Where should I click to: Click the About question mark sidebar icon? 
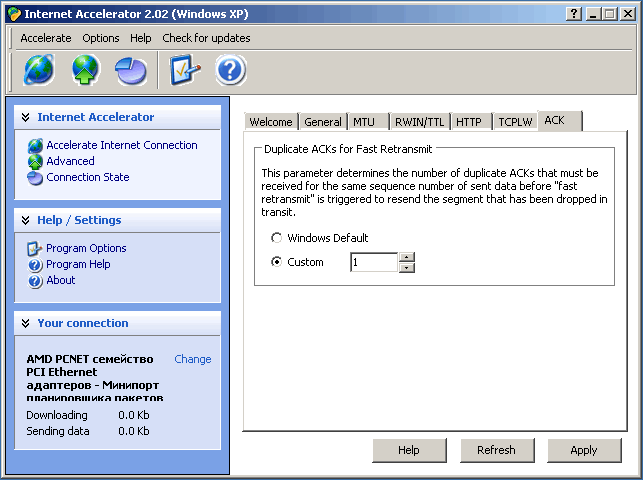35,281
